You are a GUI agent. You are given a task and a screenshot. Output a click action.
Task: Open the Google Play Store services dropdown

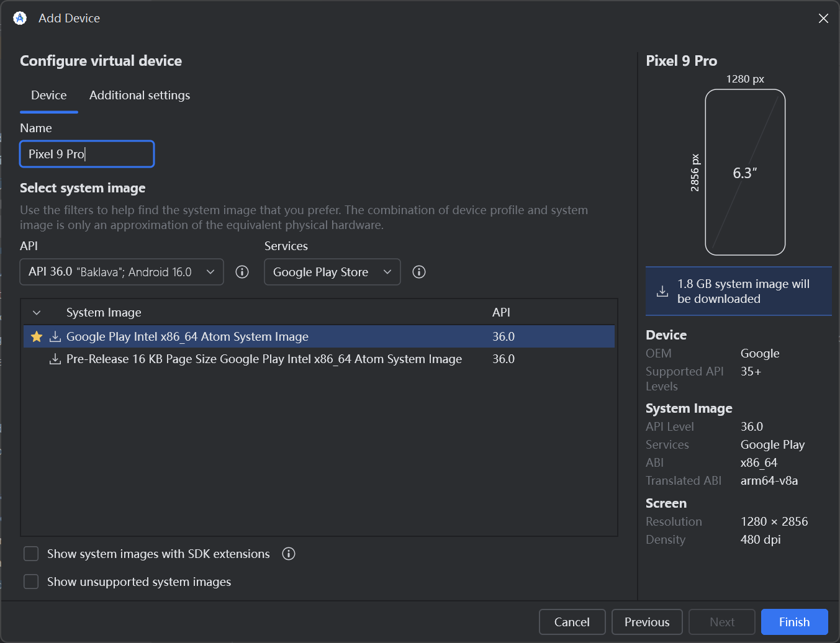332,272
